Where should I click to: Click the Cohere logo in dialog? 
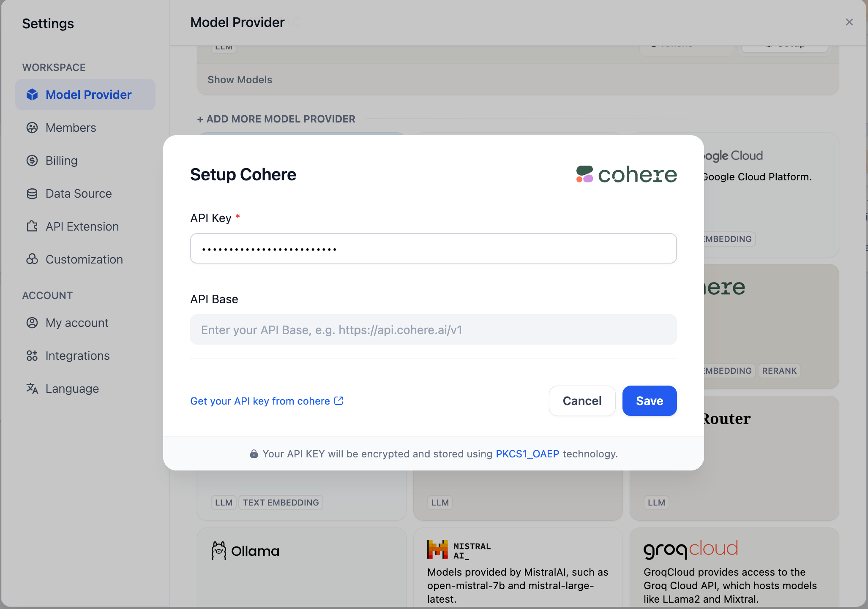point(626,174)
